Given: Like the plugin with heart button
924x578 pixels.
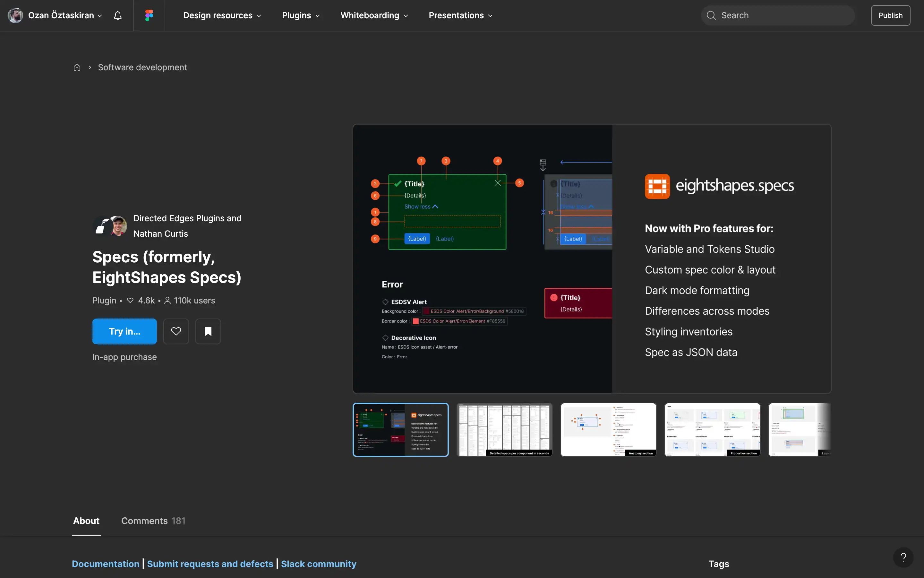Looking at the screenshot, I should tap(176, 331).
